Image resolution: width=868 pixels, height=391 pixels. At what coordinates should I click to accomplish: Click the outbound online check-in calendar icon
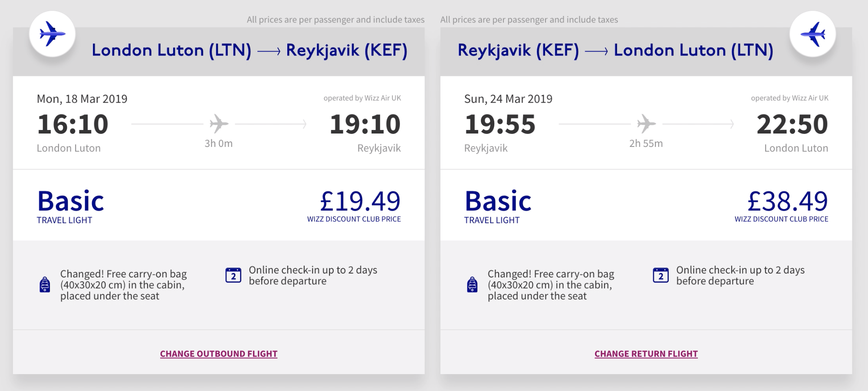point(233,275)
